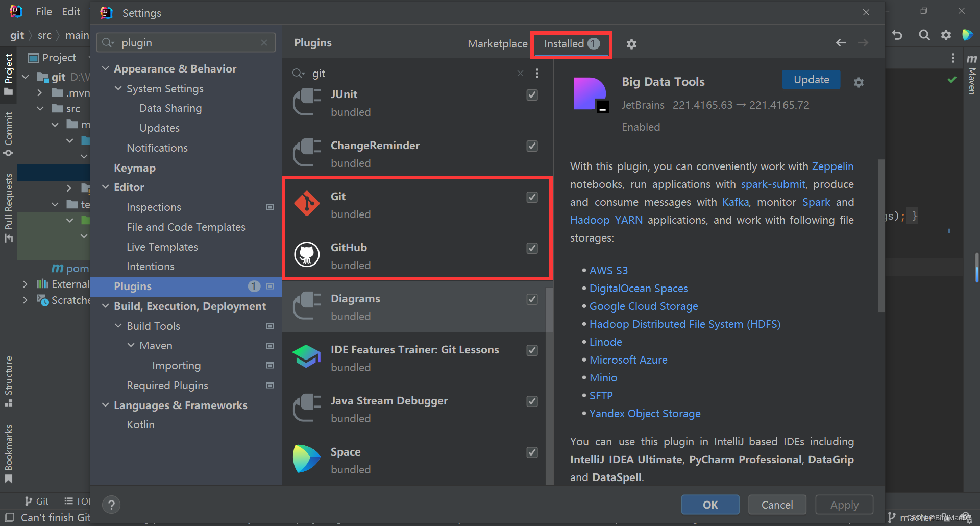Click the plugin list vertical scrollbar

point(549,386)
